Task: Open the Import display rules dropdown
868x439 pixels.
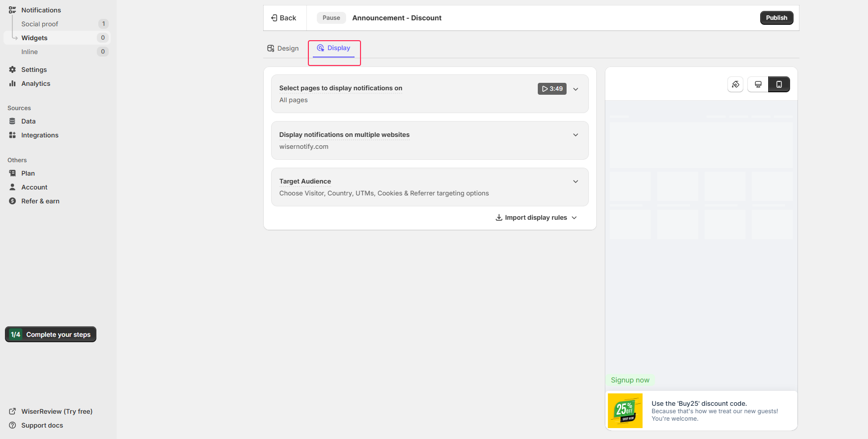Action: click(x=536, y=218)
